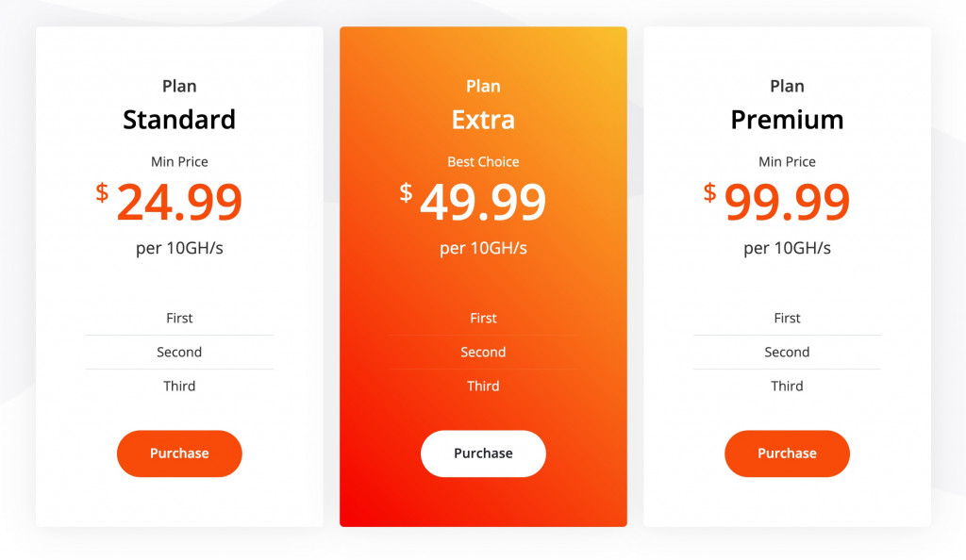Click Third feature in Premium plan
This screenshot has width=966, height=560.
click(x=787, y=386)
